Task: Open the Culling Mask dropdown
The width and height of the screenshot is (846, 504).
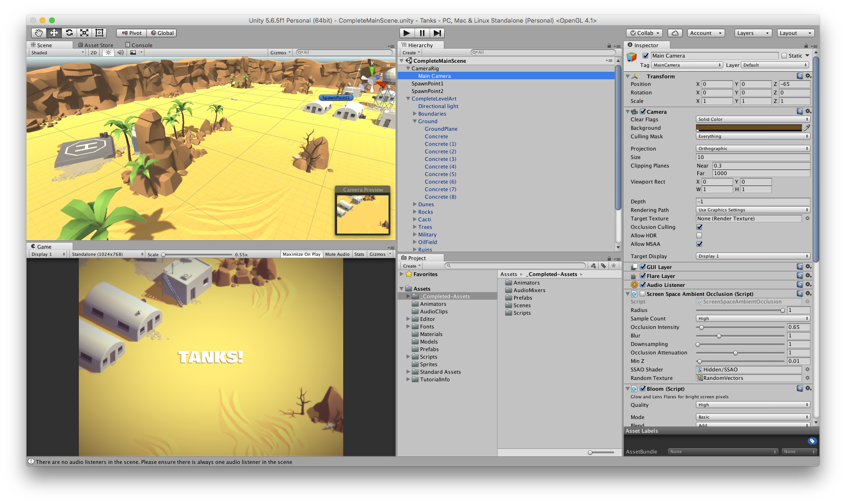Action: pos(753,136)
